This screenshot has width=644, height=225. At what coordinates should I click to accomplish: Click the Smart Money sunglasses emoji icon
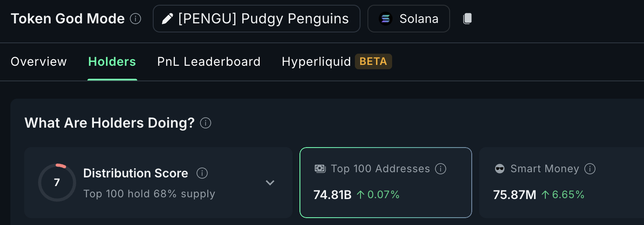[500, 169]
